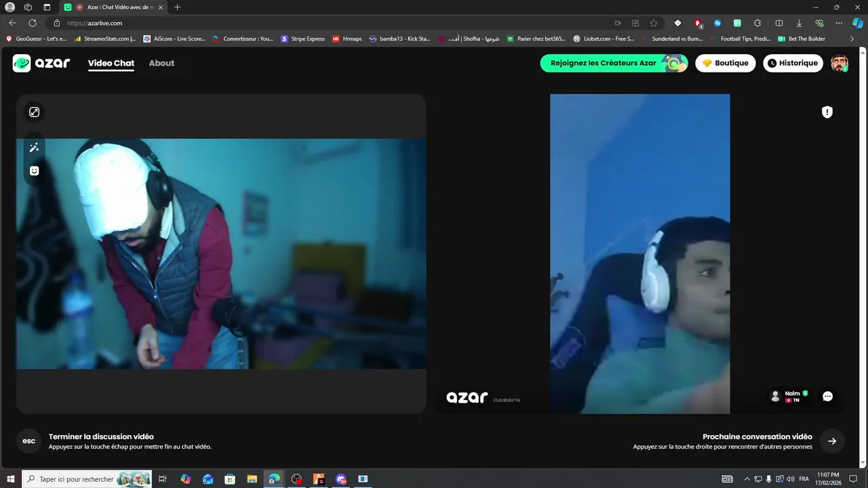Open the 11:07 PM clock calendar
Viewport: 868px width, 488px height.
point(829,479)
